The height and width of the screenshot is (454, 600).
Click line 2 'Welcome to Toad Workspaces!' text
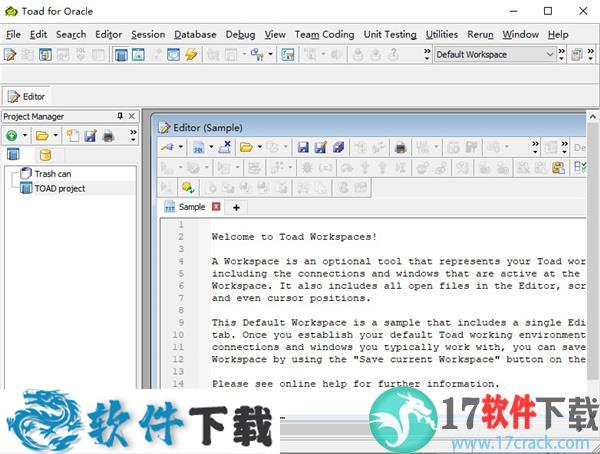point(294,237)
